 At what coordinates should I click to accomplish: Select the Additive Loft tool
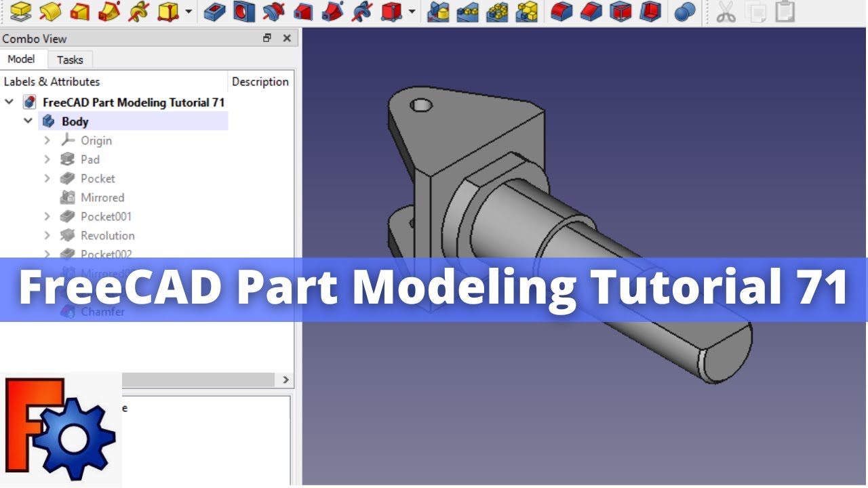79,11
